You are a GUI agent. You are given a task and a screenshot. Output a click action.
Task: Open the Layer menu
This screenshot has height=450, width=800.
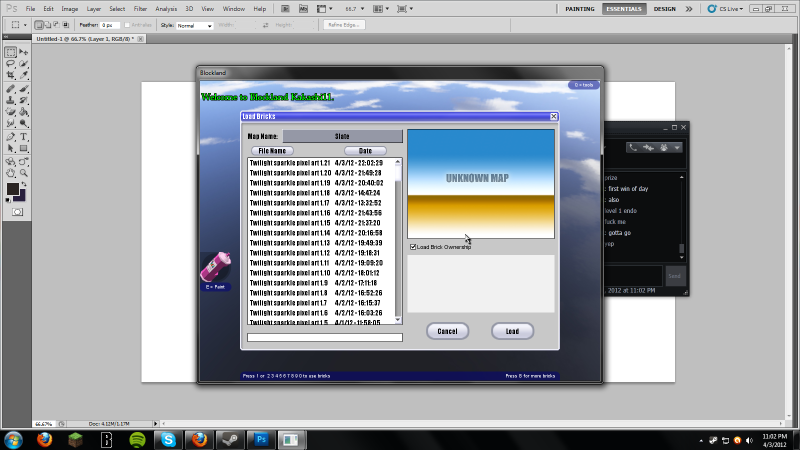[x=93, y=9]
